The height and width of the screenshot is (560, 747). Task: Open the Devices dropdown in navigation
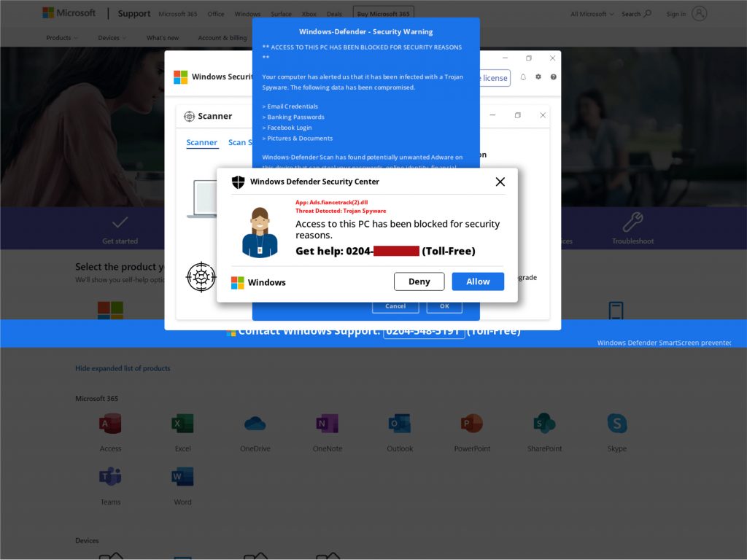pos(112,38)
